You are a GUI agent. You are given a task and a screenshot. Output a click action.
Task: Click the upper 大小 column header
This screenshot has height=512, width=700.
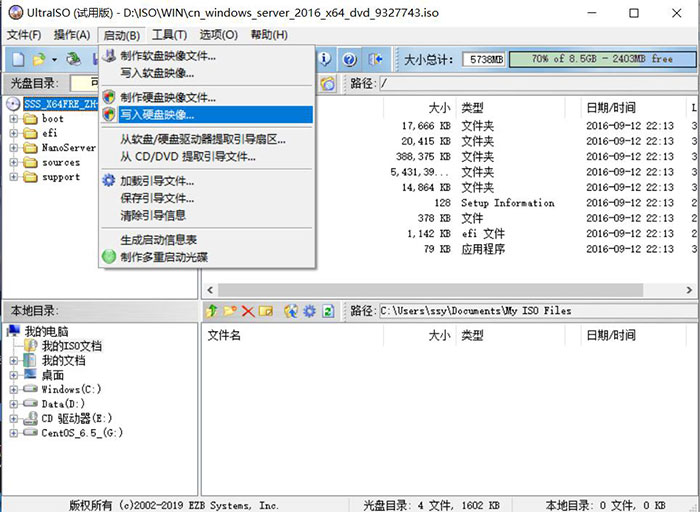tap(420, 108)
